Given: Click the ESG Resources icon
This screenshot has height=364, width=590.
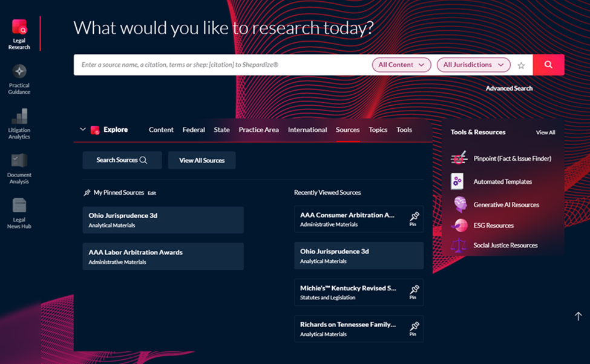Looking at the screenshot, I should tap(459, 226).
